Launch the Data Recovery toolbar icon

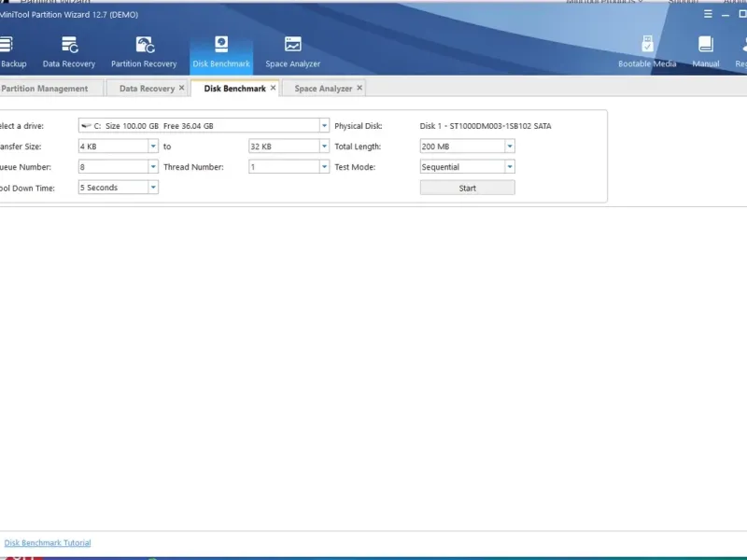click(x=69, y=45)
